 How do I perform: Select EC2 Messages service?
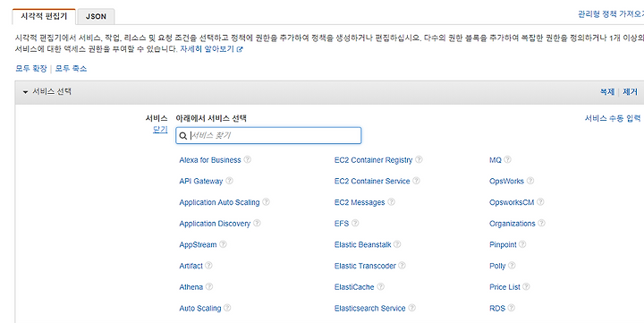360,202
